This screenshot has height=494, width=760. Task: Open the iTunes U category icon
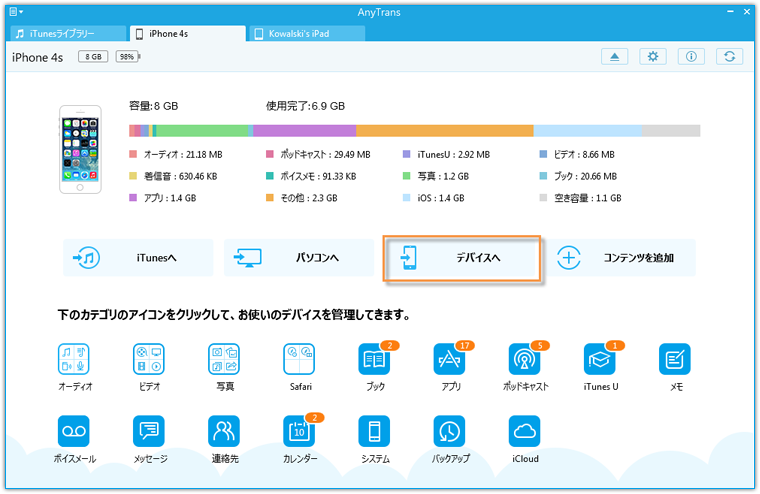point(600,359)
